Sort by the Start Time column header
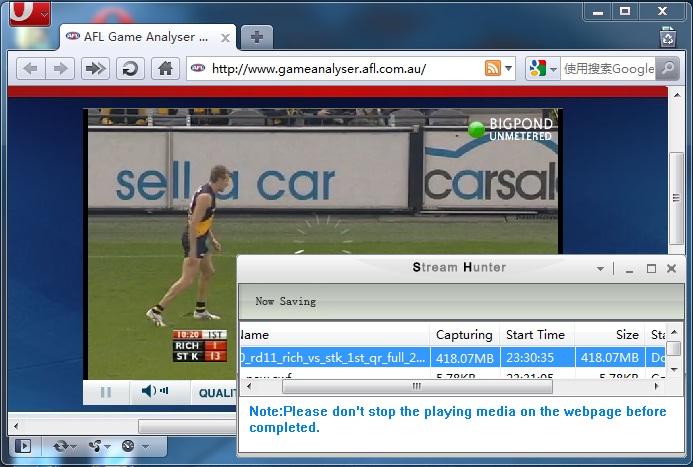Image resolution: width=693 pixels, height=467 pixels. click(x=537, y=335)
